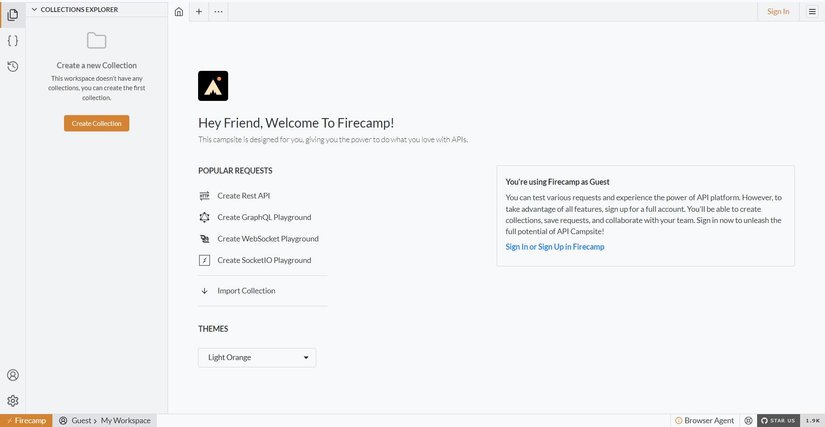Viewport: 825px width, 427px height.
Task: Click the cookie manager icon in status bar
Action: [748, 421]
